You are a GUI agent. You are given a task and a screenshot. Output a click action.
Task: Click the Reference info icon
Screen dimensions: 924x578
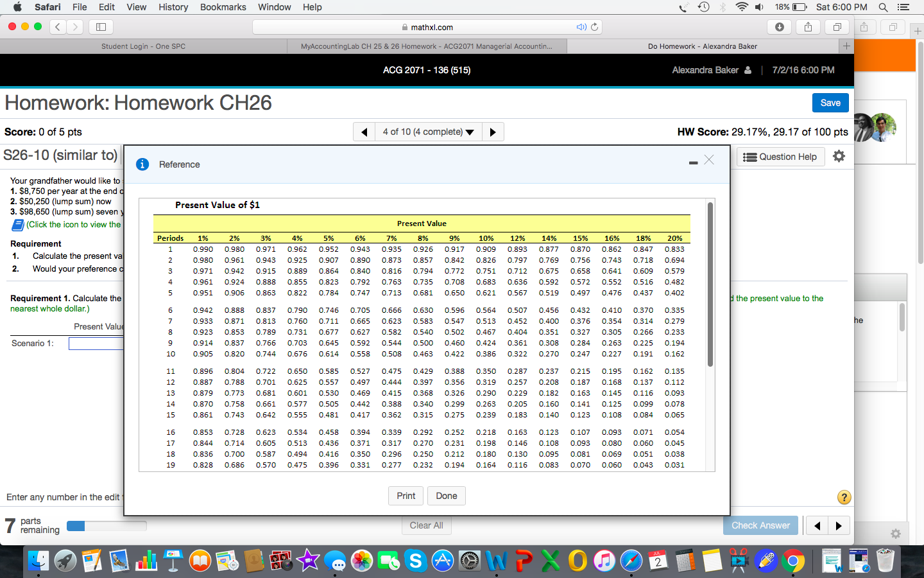point(142,164)
